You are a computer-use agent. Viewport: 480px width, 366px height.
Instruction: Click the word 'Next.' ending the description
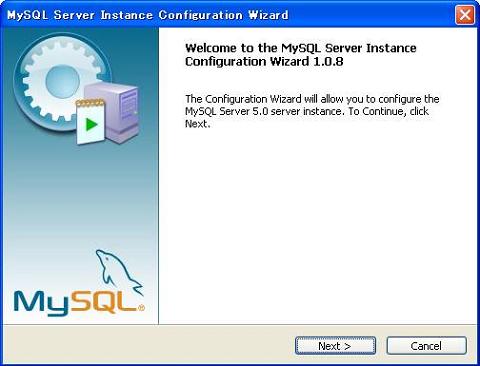(x=198, y=124)
